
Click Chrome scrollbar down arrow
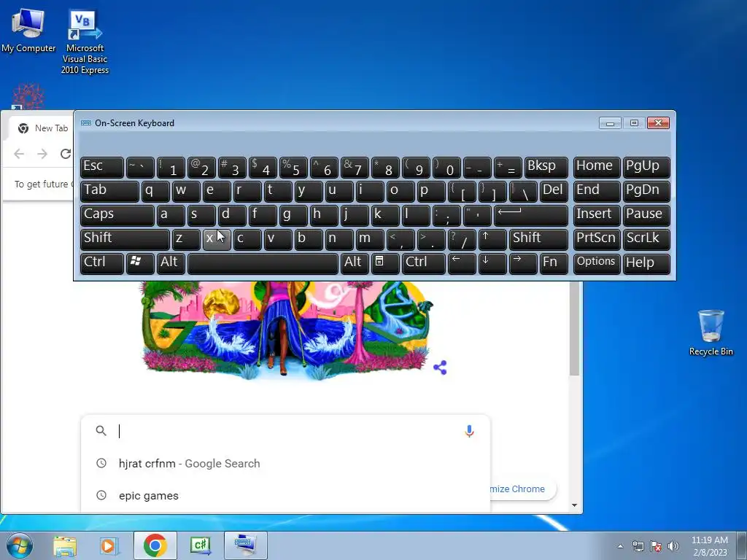pos(575,505)
